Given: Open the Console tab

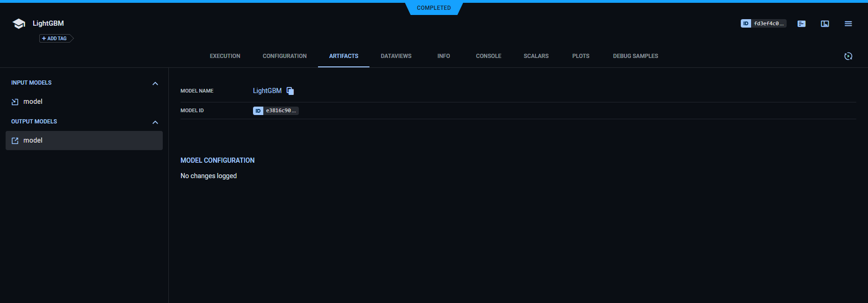Looking at the screenshot, I should point(488,56).
